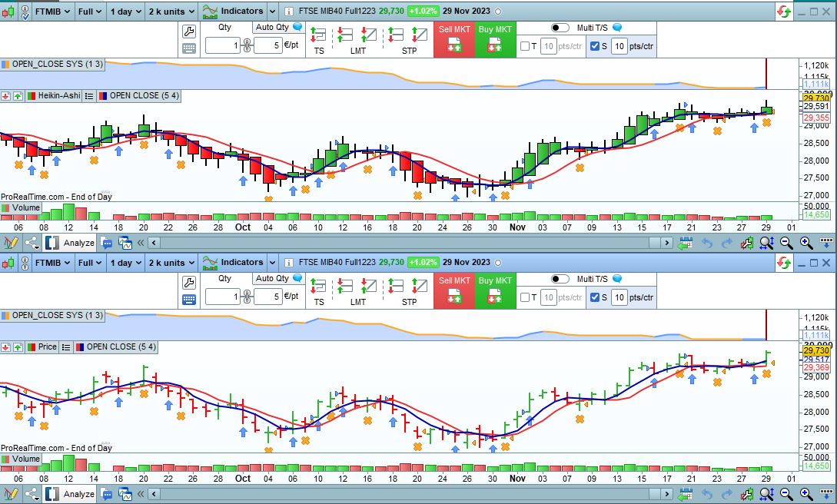The width and height of the screenshot is (837, 504).
Task: Zoom in using magnifier plus in top chart
Action: click(x=806, y=244)
